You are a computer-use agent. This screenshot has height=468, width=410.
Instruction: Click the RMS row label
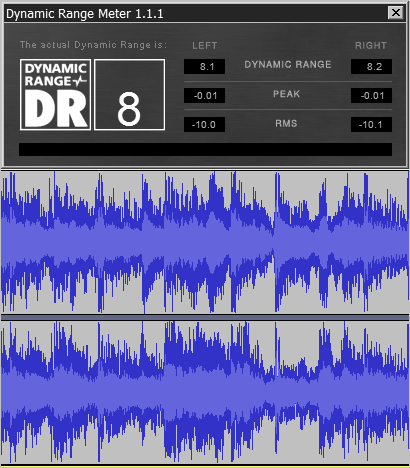pyautogui.click(x=286, y=124)
